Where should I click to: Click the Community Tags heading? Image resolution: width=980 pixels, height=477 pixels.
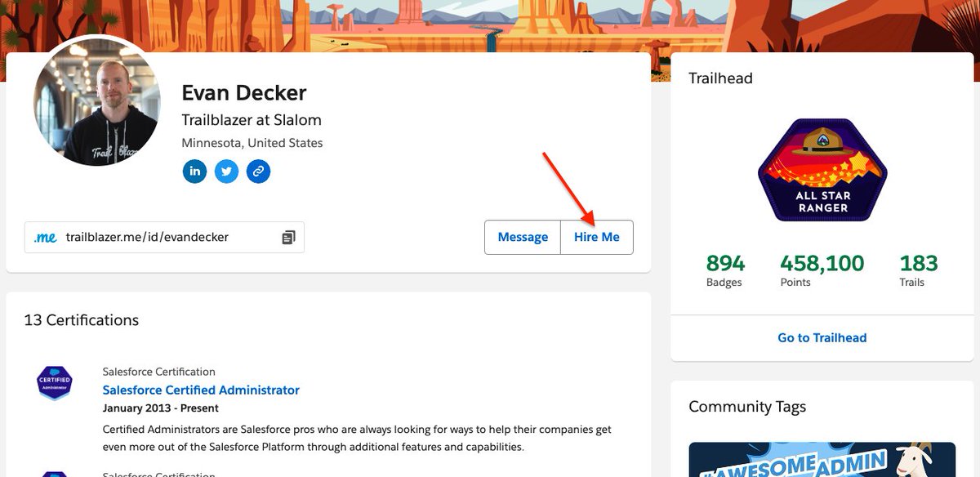coord(747,407)
